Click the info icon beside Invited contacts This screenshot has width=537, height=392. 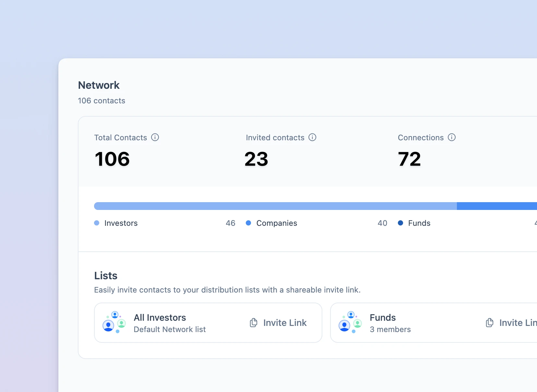pyautogui.click(x=312, y=137)
